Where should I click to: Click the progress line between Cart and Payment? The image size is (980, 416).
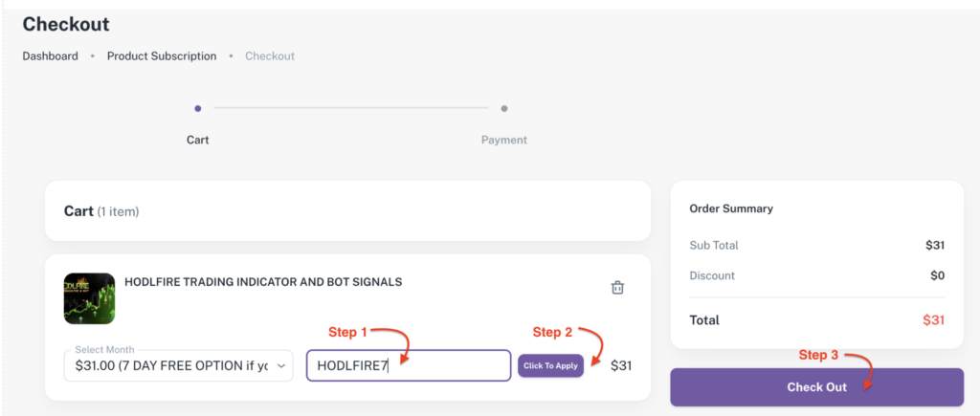[351, 108]
